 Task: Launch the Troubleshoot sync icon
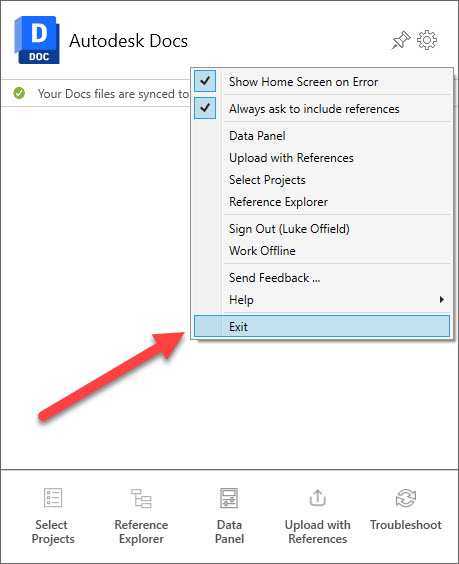tap(406, 498)
